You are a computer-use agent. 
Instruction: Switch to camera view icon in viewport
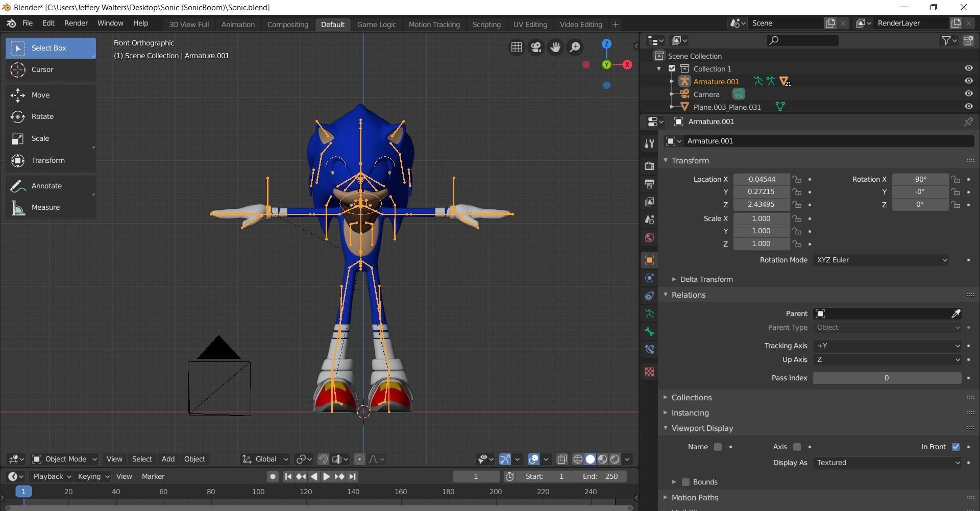[x=536, y=47]
